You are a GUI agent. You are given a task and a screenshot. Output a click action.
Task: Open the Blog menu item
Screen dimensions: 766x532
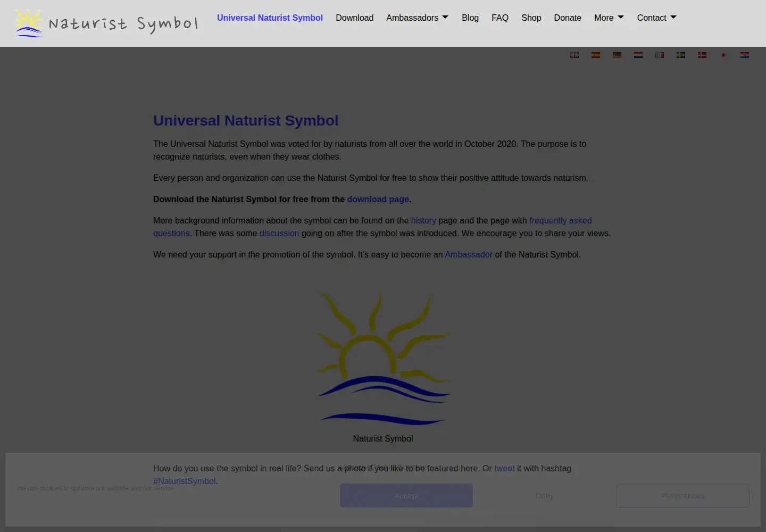pyautogui.click(x=470, y=18)
